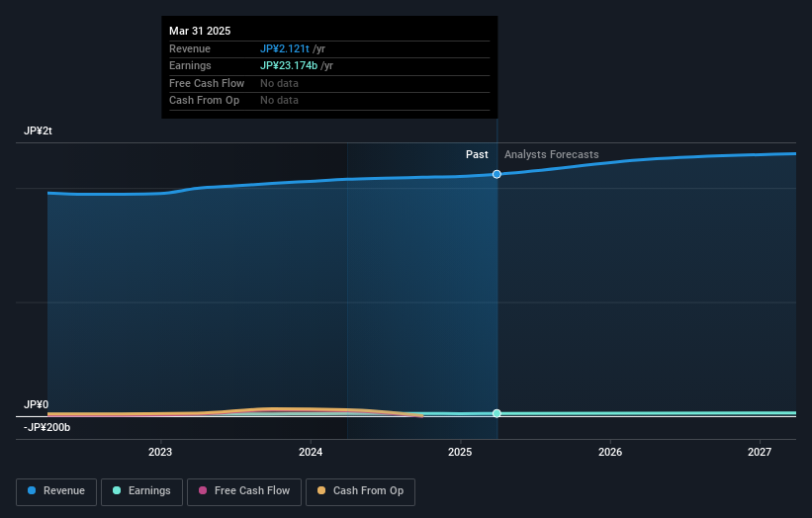The width and height of the screenshot is (812, 518).
Task: Select the revenue data point at Mar 2025
Action: click(496, 174)
